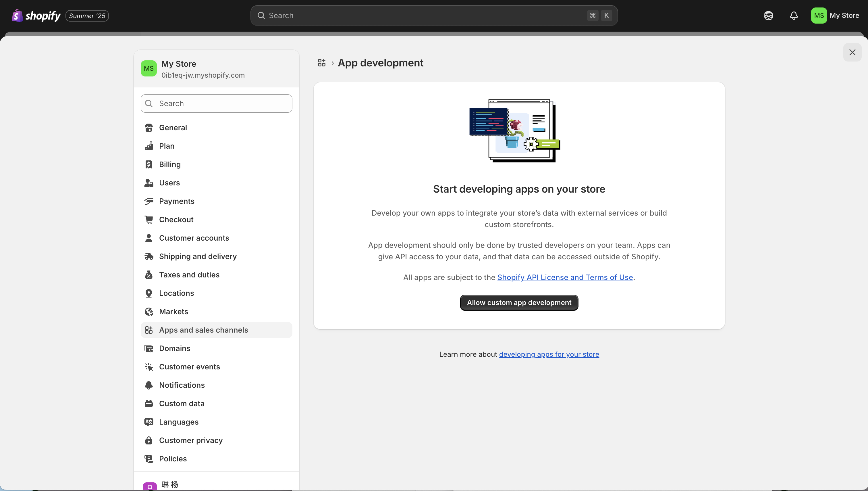
Task: Click the Shopify logo in top bar
Action: [36, 16]
